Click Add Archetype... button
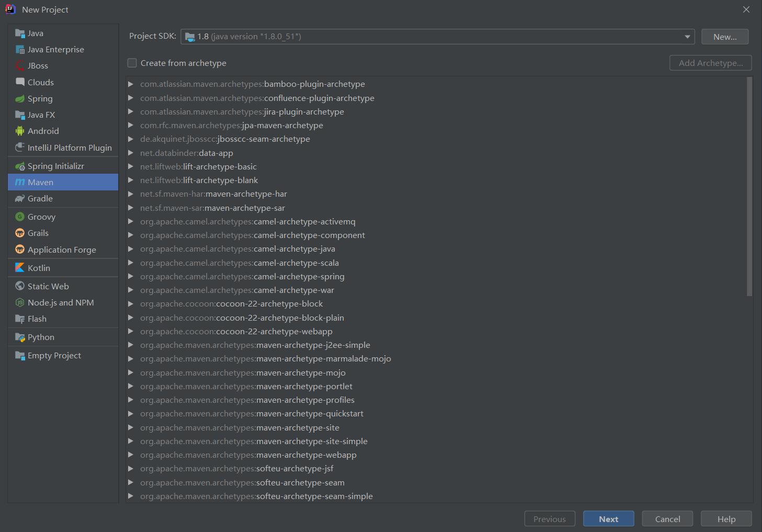Image resolution: width=762 pixels, height=532 pixels. click(711, 63)
